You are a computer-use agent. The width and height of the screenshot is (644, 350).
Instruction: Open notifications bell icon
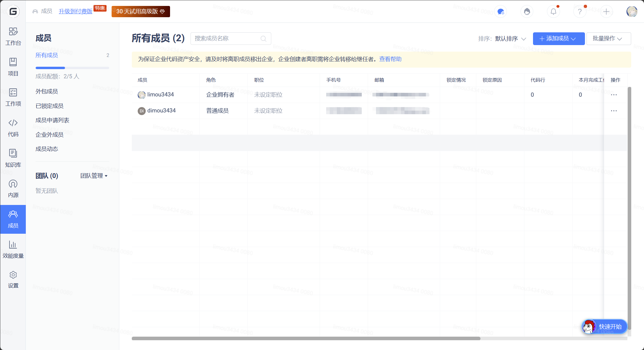(x=553, y=12)
